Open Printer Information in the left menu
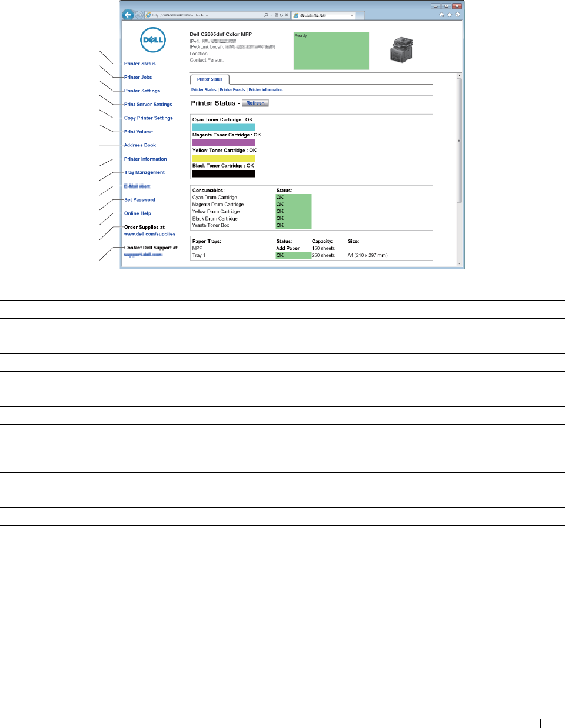Viewport: 565px width, 728px height. (x=145, y=159)
